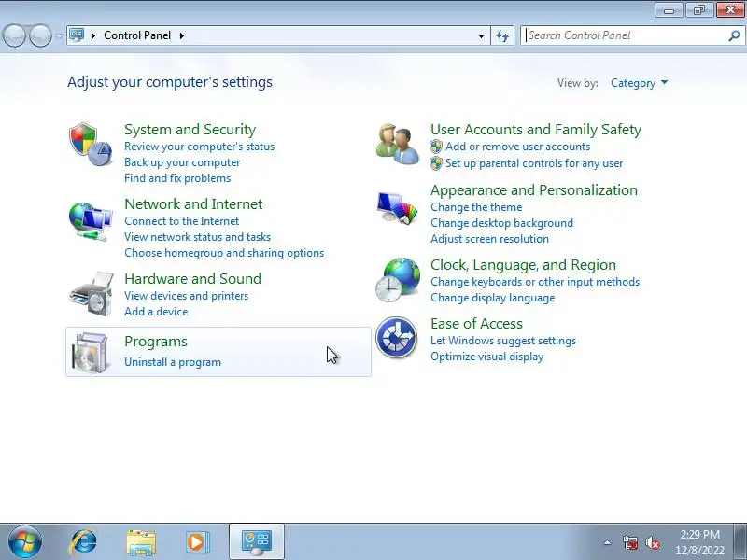Click View network status and tasks
The height and width of the screenshot is (560, 747).
click(197, 237)
